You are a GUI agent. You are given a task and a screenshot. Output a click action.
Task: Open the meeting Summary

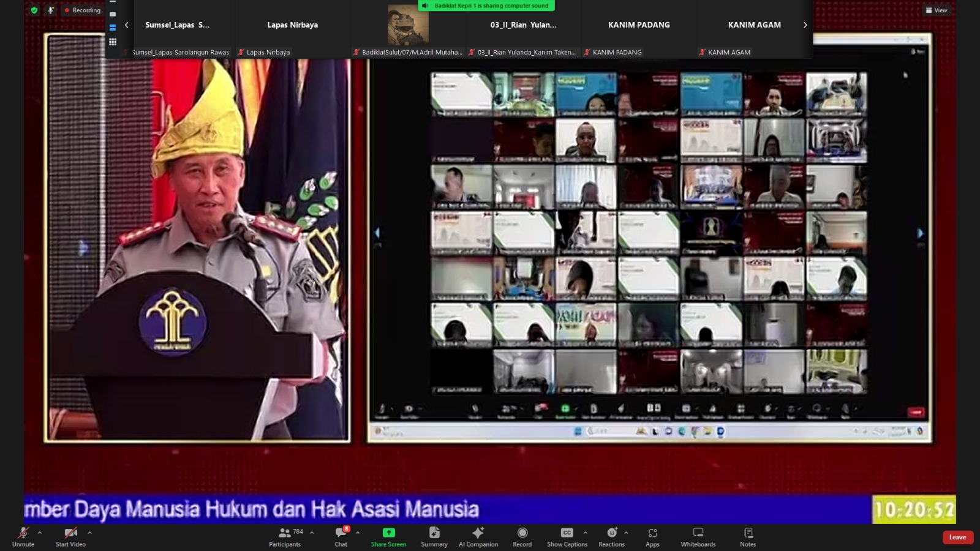tap(434, 536)
